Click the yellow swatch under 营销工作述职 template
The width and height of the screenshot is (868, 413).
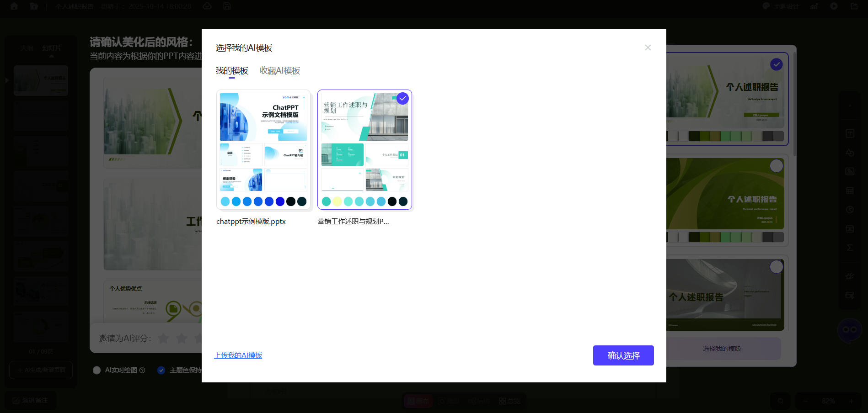[337, 201]
